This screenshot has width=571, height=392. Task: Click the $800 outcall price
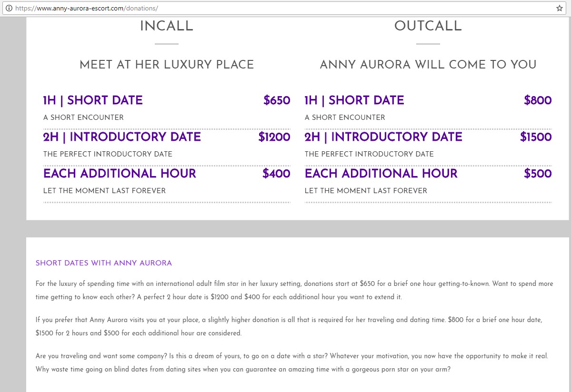point(538,100)
